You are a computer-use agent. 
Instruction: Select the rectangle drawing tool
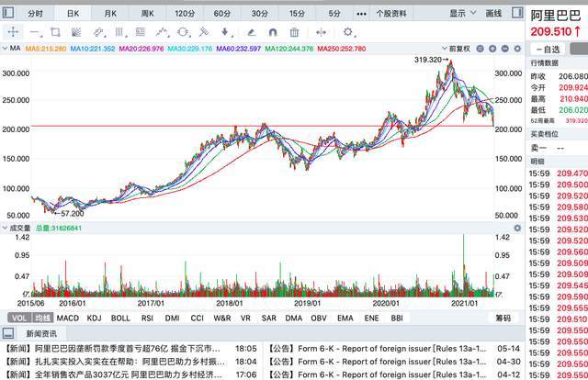pos(55,32)
